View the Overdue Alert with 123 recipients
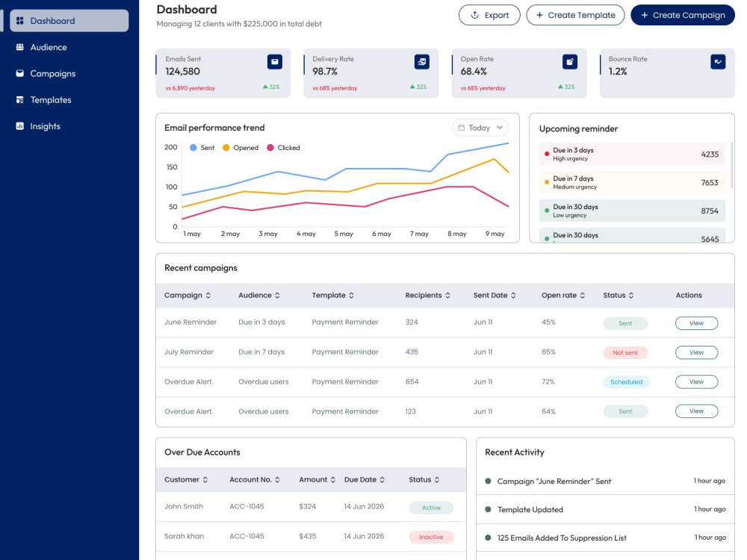Screen dimensions: 747x560 (x=696, y=411)
